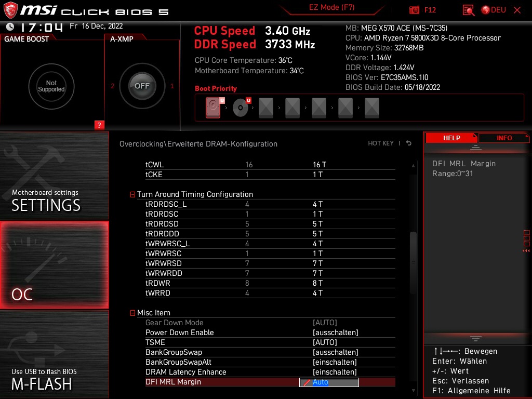Take a screenshot with the F12 camera icon
Viewport: 532px width, 399px height.
coord(414,10)
